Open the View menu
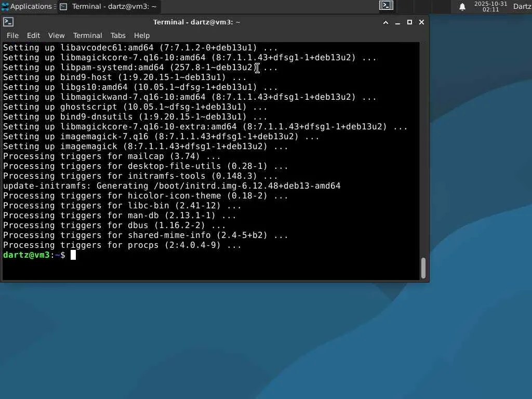 tap(56, 35)
